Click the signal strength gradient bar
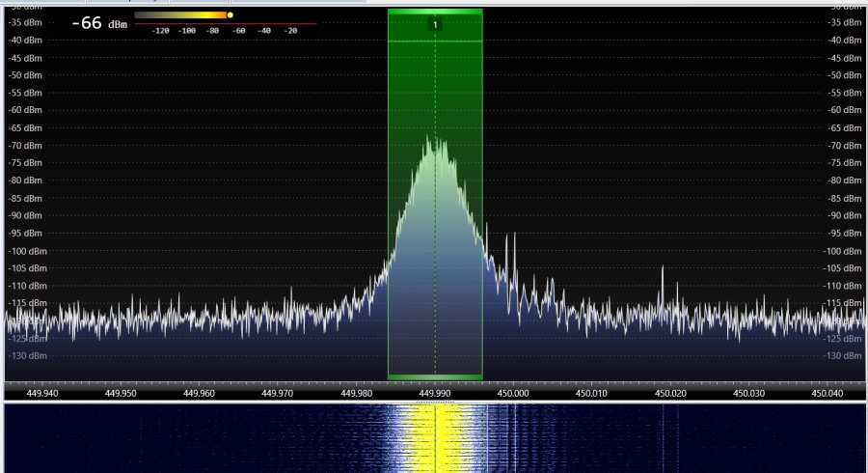The width and height of the screenshot is (868, 473). (180, 15)
